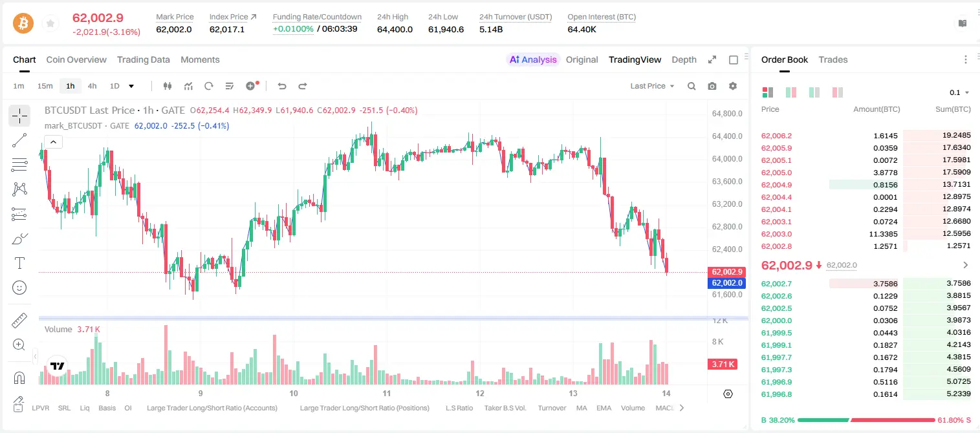
Task: Add BTC to favorites with star icon
Action: (50, 24)
